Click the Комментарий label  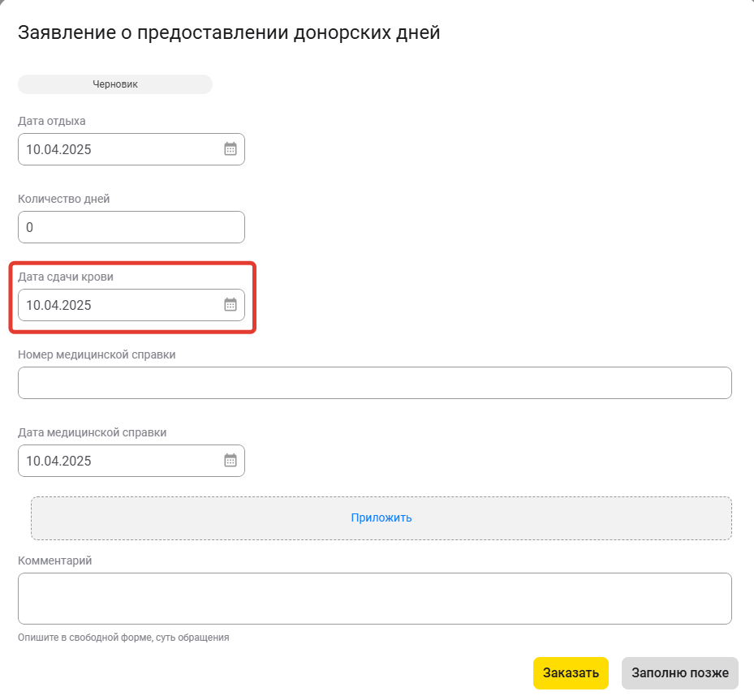click(x=55, y=560)
